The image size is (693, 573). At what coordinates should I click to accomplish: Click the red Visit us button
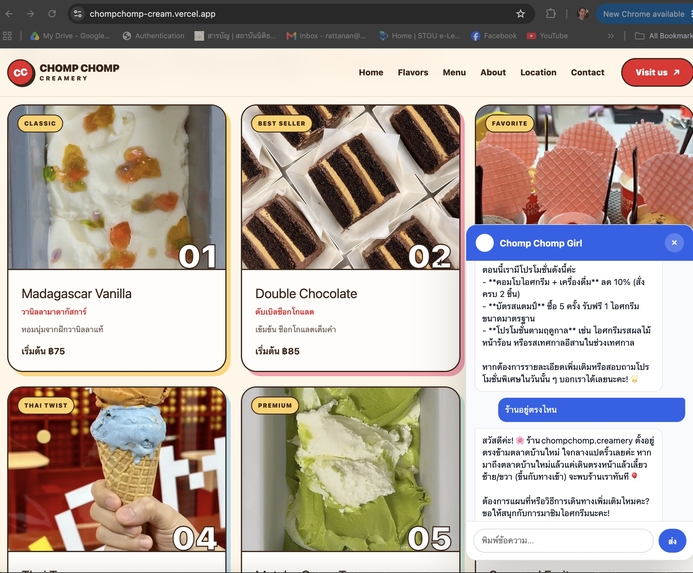coord(657,73)
